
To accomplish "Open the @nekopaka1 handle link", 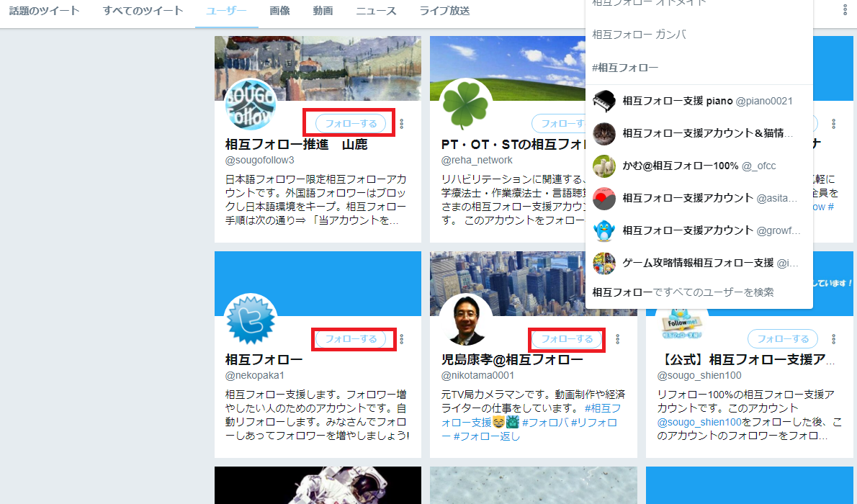I will (255, 376).
